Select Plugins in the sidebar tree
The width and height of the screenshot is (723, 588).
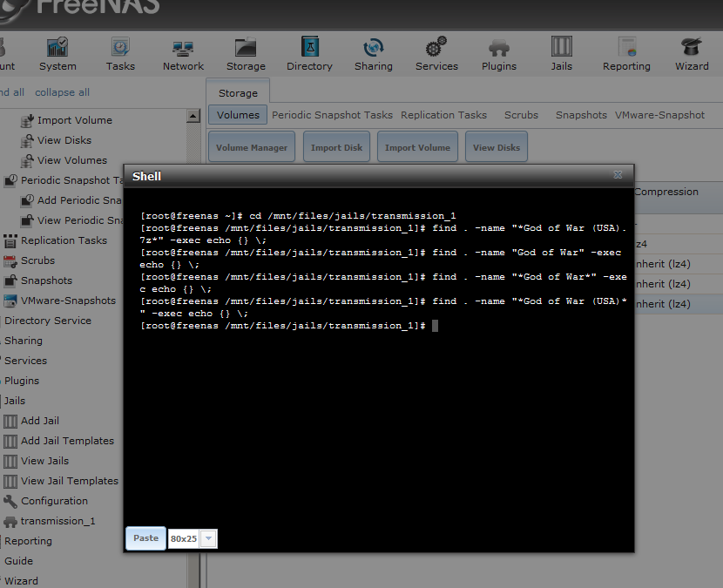tap(22, 381)
